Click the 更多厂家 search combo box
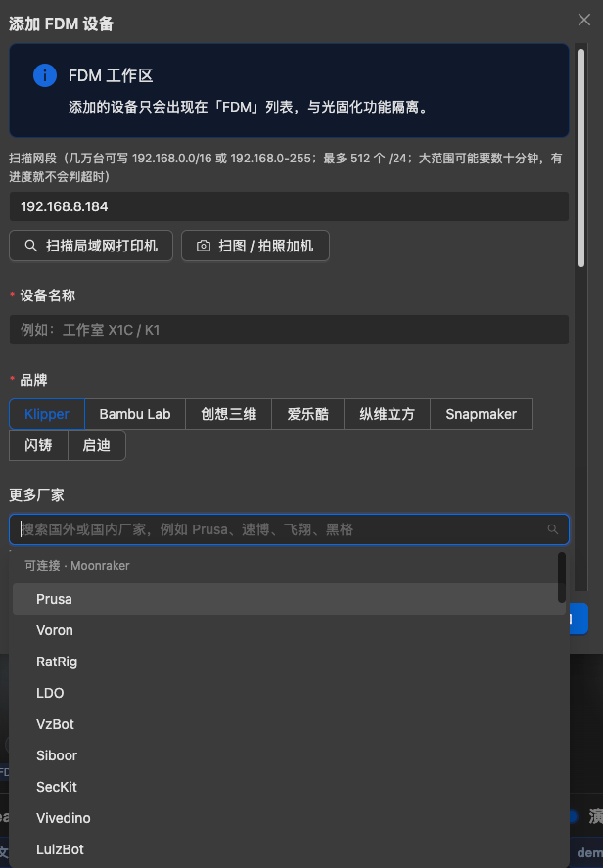The width and height of the screenshot is (603, 868). 289,529
